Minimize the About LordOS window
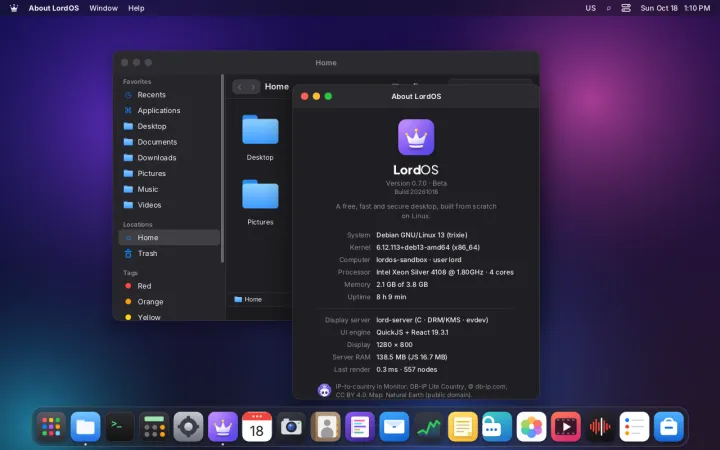This screenshot has height=450, width=720. click(x=316, y=96)
